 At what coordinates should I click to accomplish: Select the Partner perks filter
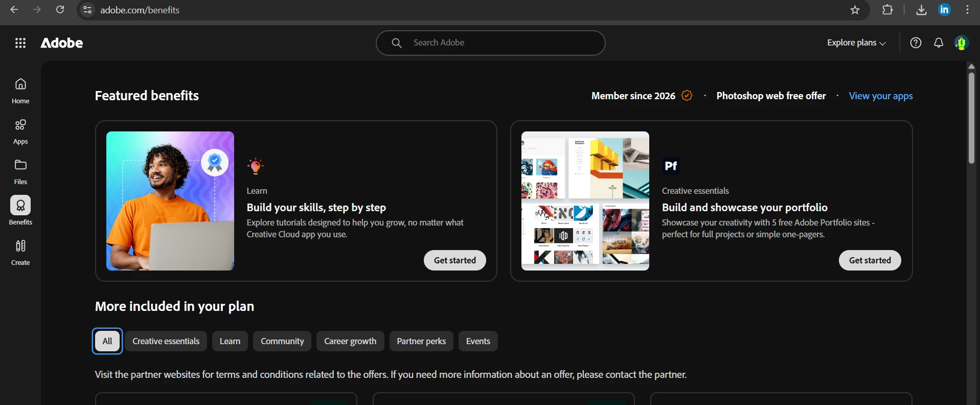[x=421, y=341]
